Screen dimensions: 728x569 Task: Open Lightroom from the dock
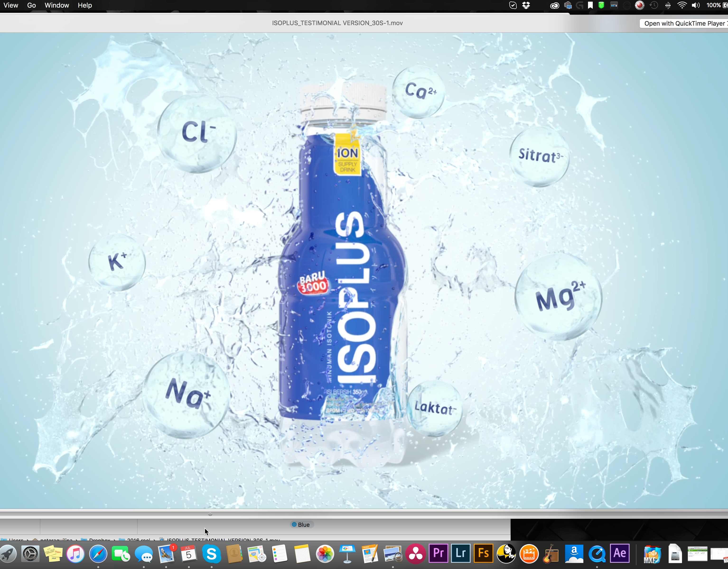point(461,554)
